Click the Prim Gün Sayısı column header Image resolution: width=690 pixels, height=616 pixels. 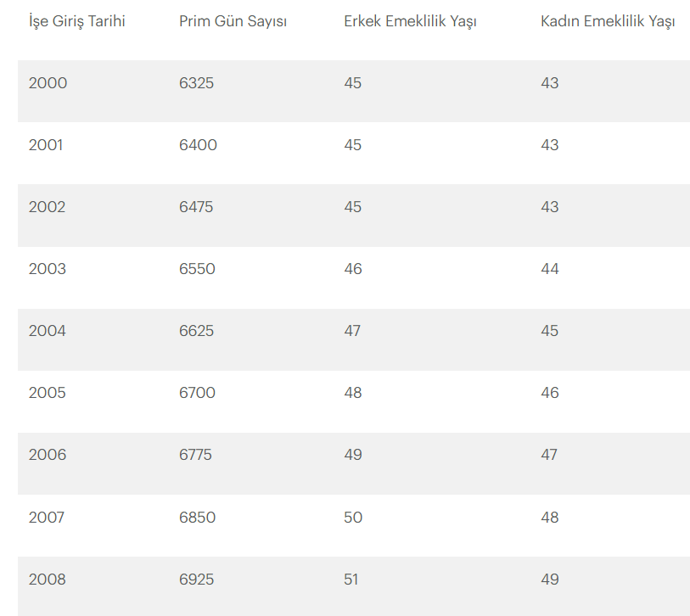point(233,21)
